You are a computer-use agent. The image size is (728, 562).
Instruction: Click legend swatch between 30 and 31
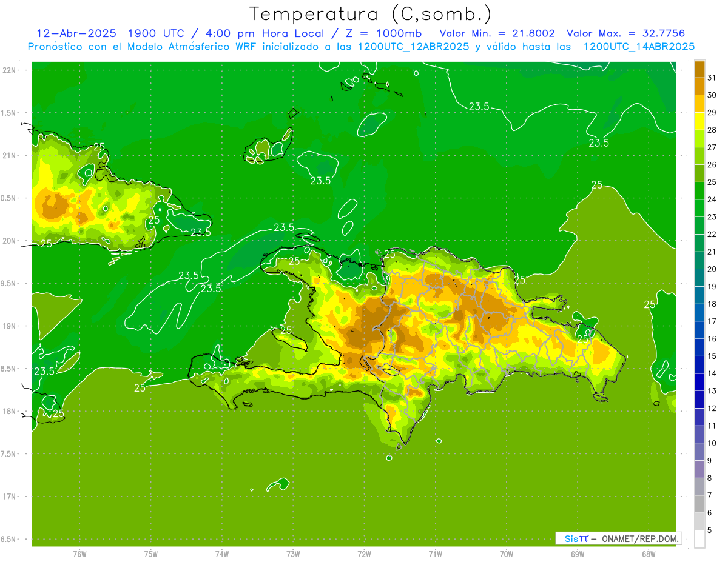click(x=699, y=86)
